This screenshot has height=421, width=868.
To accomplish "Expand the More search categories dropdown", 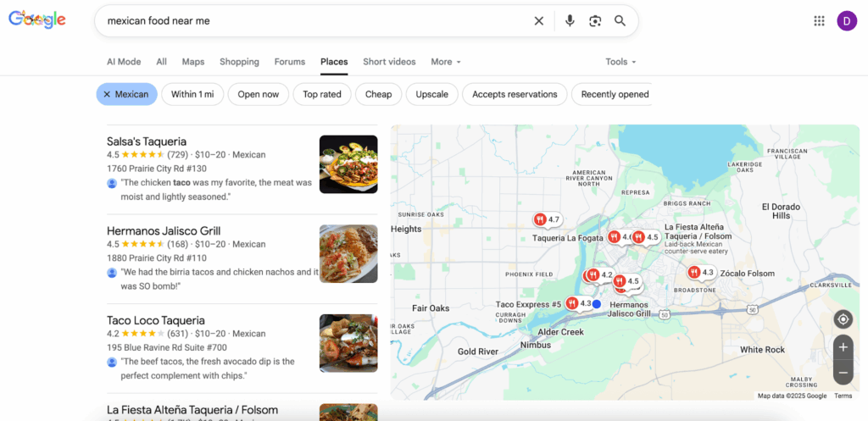I will [x=445, y=62].
